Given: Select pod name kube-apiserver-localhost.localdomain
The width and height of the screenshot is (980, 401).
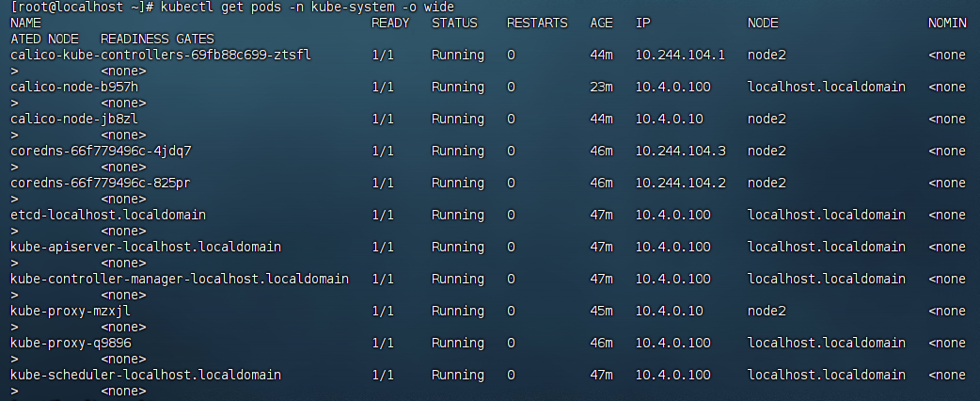Looking at the screenshot, I should coord(146,248).
